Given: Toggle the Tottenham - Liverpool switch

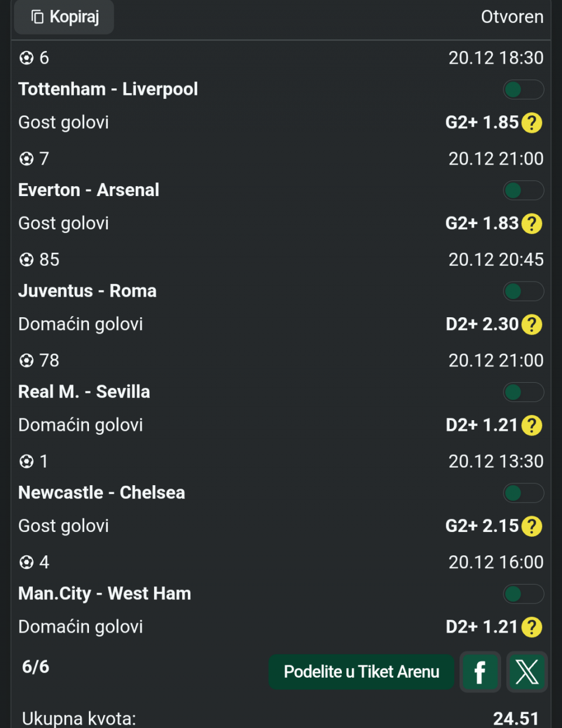Looking at the screenshot, I should (523, 90).
